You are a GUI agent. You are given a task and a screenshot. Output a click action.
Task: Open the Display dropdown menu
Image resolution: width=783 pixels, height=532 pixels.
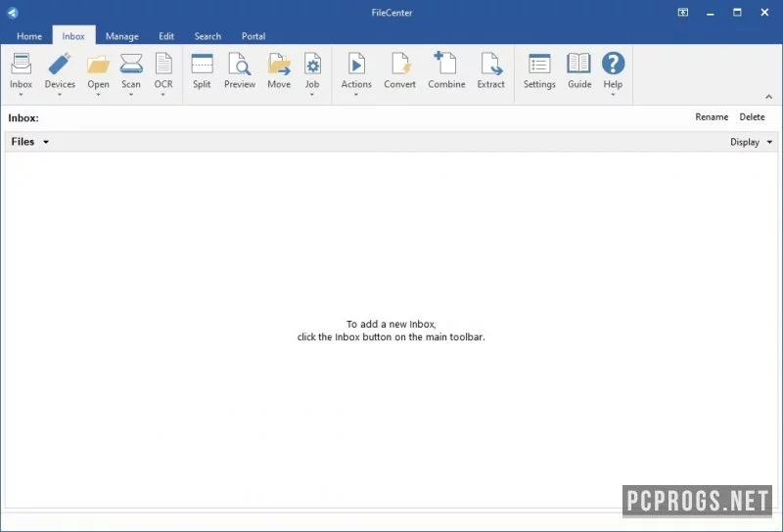pos(751,142)
